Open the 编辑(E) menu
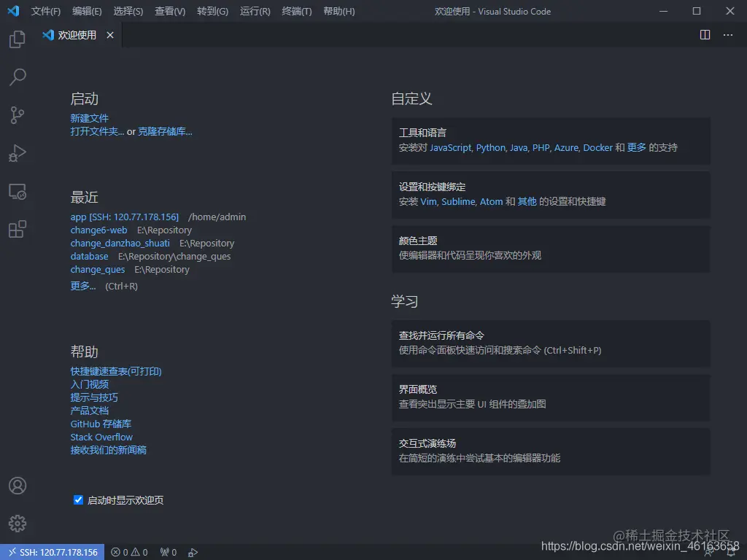This screenshot has height=560, width=747. [87, 12]
